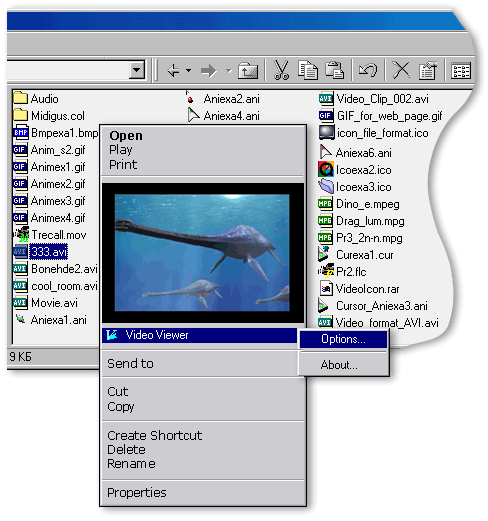Select the Trecall.mov file icon
The width and height of the screenshot is (488, 521).
22,235
